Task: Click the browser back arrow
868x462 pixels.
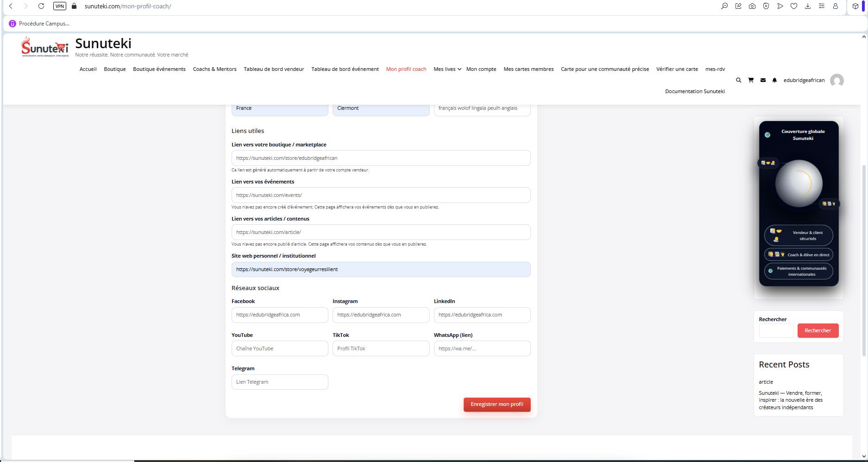Action: point(11,6)
